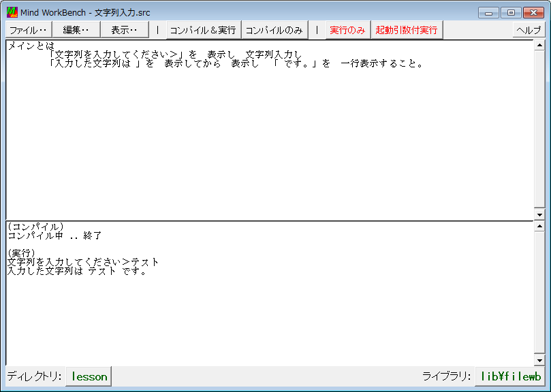This screenshot has width=551, height=392.
Task: Click the メインとは line in the editor
Action: pyautogui.click(x=31, y=46)
